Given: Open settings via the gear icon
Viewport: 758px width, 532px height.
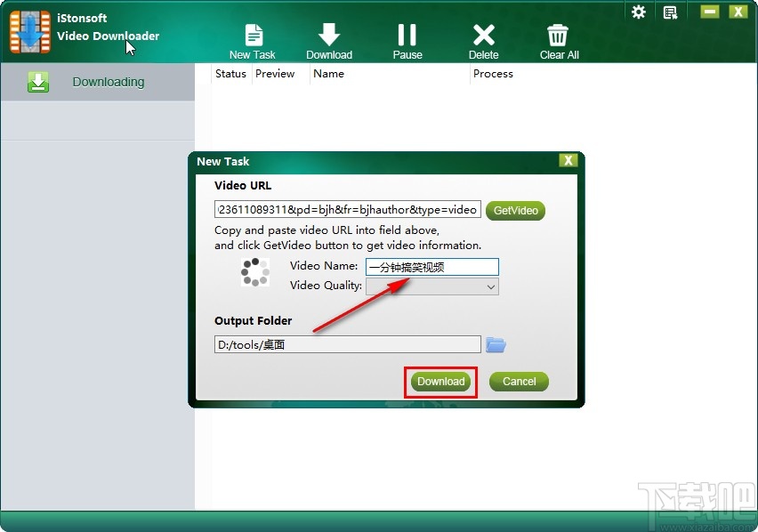Looking at the screenshot, I should (x=638, y=12).
